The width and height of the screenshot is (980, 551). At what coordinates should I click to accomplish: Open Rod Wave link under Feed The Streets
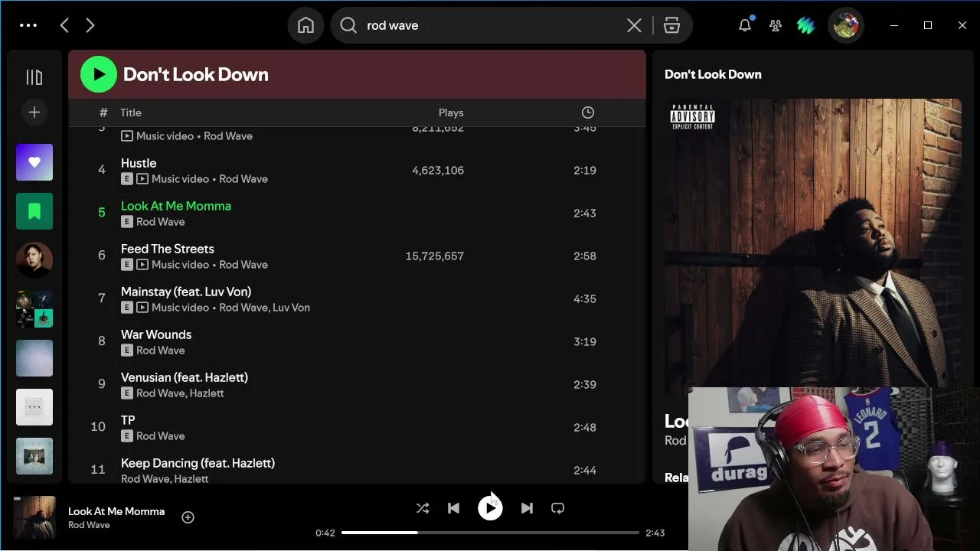pos(243,265)
